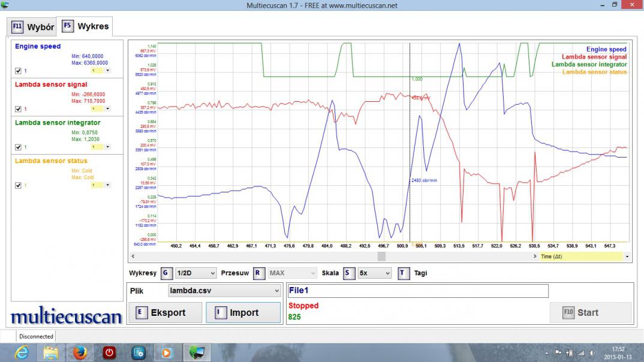Screen dimensions: 644x362
Task: Open the blue gear app in taskbar
Action: [139, 352]
